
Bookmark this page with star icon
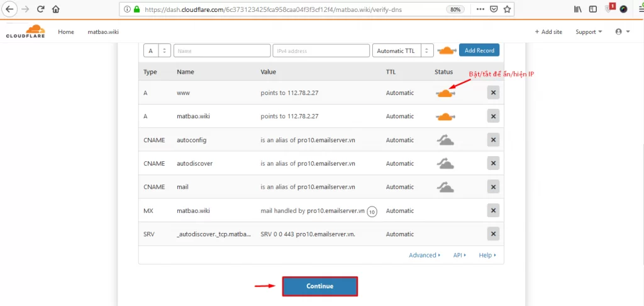pyautogui.click(x=508, y=9)
